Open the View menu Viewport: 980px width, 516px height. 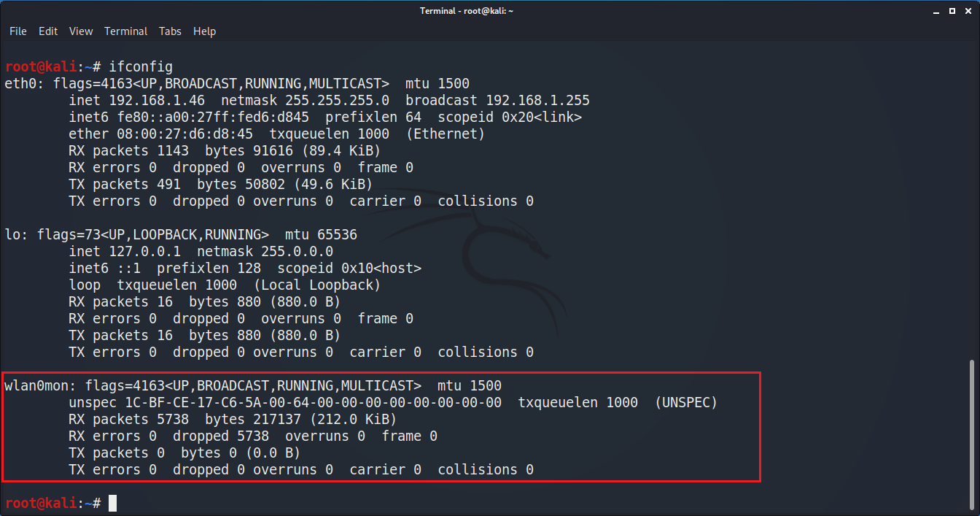point(81,31)
